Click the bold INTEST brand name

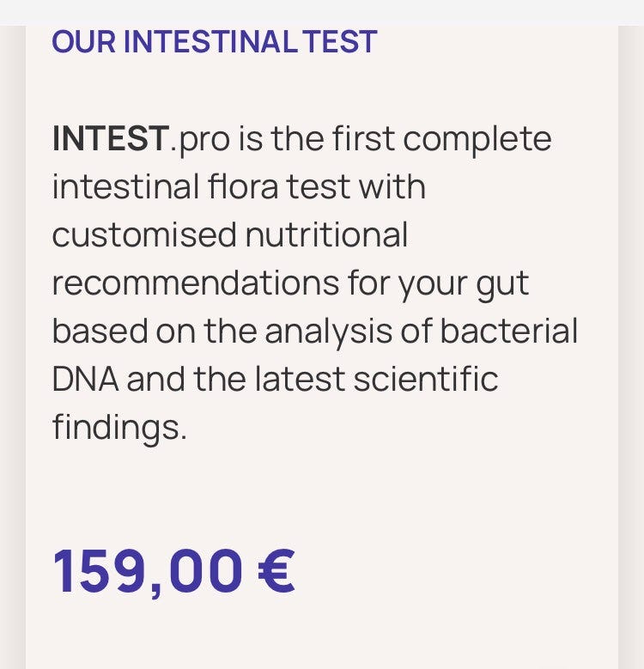pyautogui.click(x=110, y=138)
